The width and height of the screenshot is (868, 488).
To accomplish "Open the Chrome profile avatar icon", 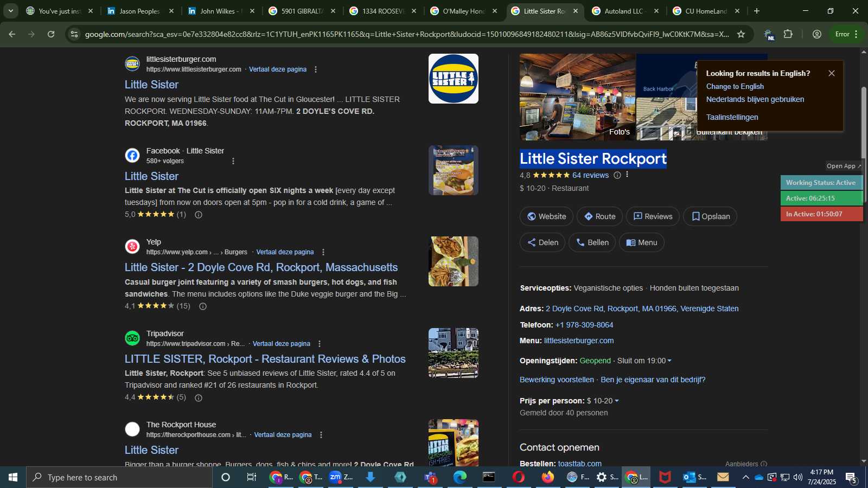I will (817, 34).
